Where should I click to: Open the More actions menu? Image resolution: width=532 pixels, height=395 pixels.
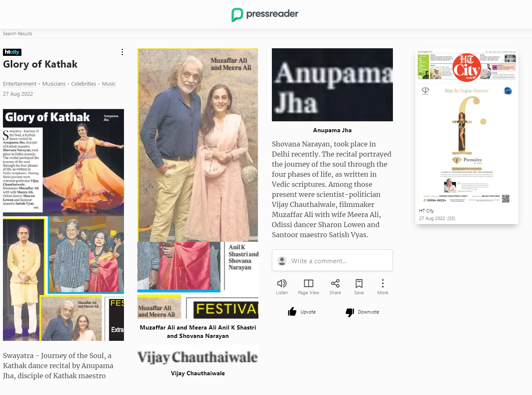[x=383, y=287]
